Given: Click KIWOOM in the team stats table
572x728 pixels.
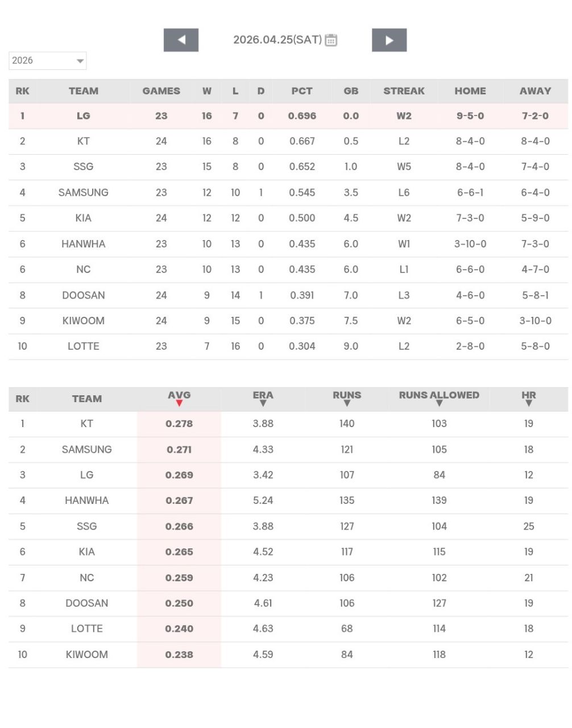Looking at the screenshot, I should pyautogui.click(x=87, y=655).
